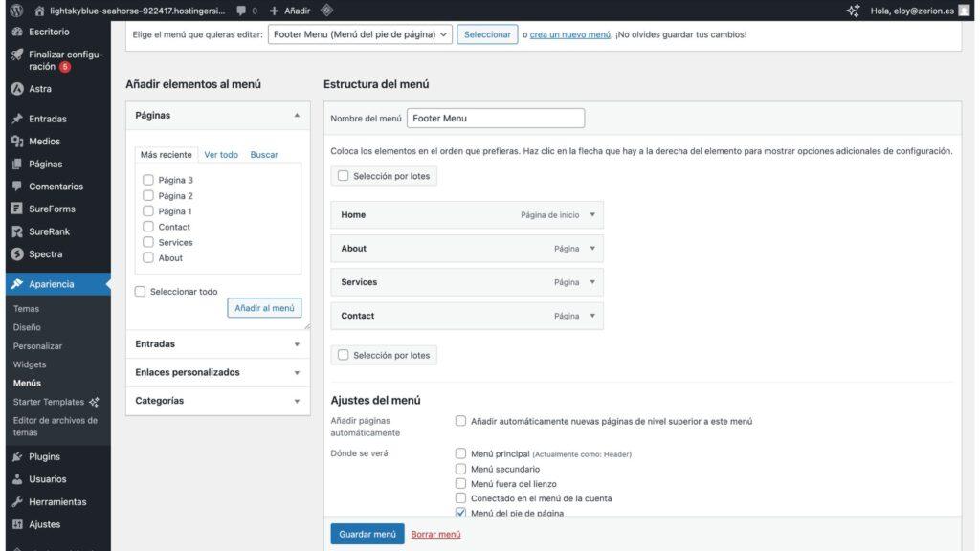
Task: Open the menu selection dropdown
Action: click(360, 34)
